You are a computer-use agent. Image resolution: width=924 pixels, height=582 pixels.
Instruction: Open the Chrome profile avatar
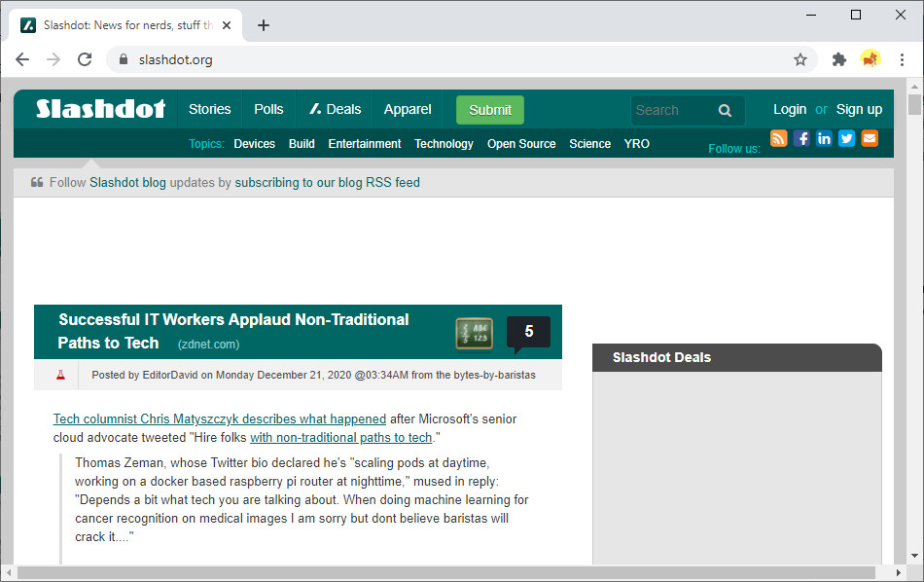click(871, 59)
